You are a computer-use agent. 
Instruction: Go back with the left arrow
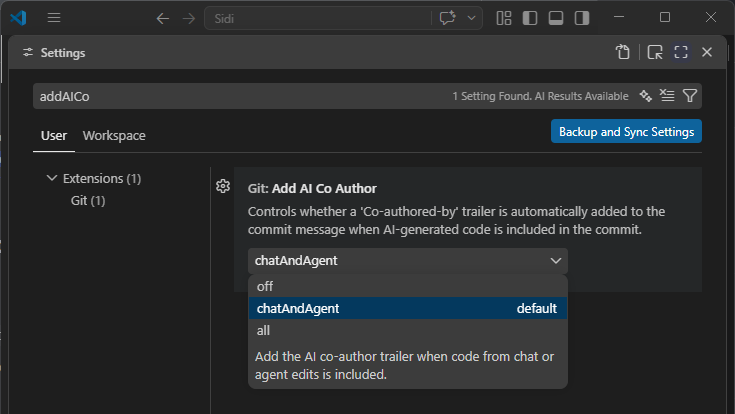(163, 18)
